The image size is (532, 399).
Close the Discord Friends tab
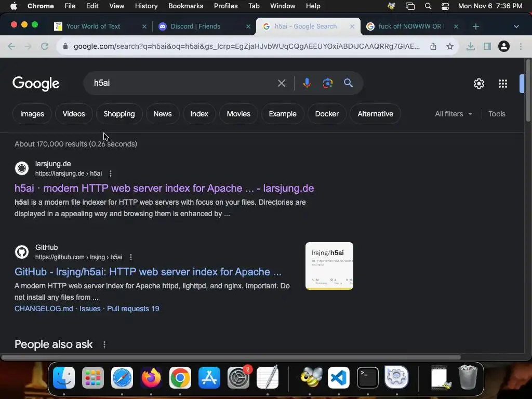tap(248, 26)
